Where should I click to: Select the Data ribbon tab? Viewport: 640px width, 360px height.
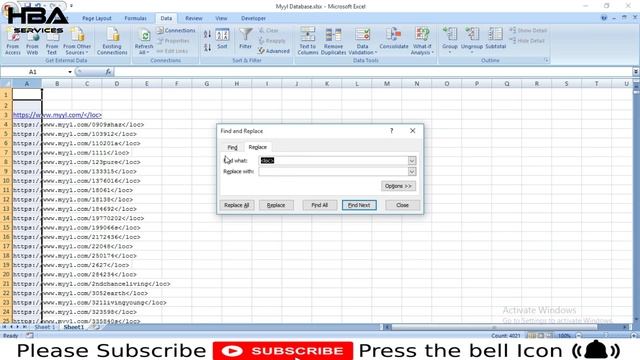pos(166,18)
